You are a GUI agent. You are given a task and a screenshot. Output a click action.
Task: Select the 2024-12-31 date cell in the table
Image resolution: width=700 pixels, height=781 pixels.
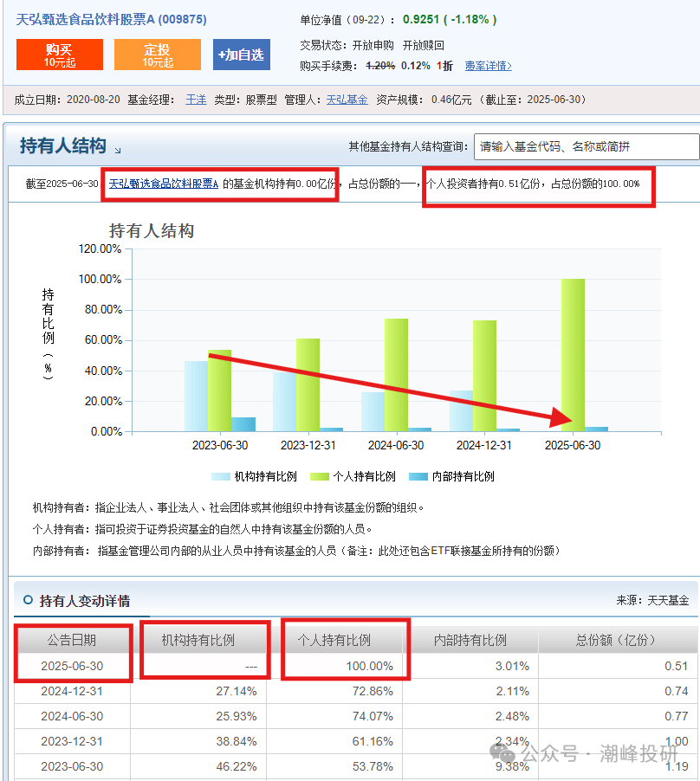point(72,691)
